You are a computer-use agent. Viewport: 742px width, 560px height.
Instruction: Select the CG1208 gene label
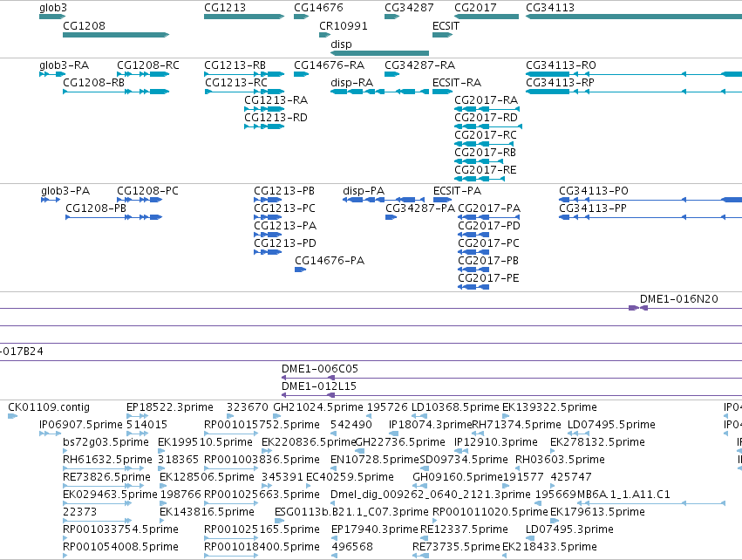[x=84, y=25]
